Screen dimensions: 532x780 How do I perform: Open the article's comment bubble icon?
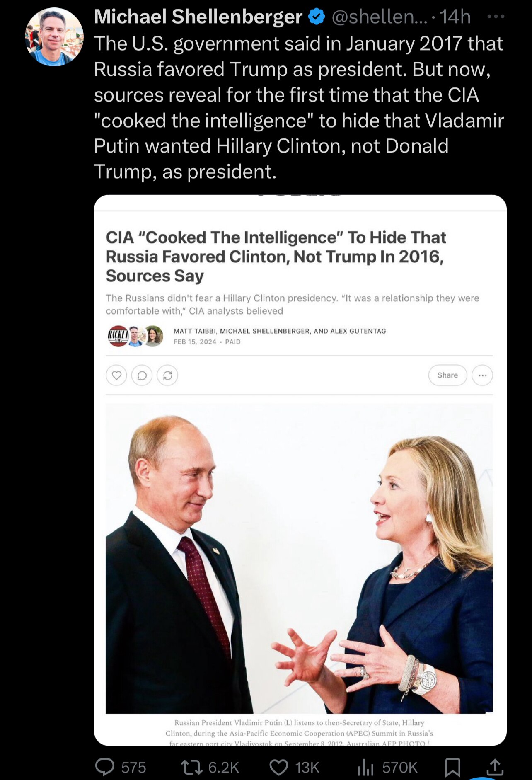(142, 375)
